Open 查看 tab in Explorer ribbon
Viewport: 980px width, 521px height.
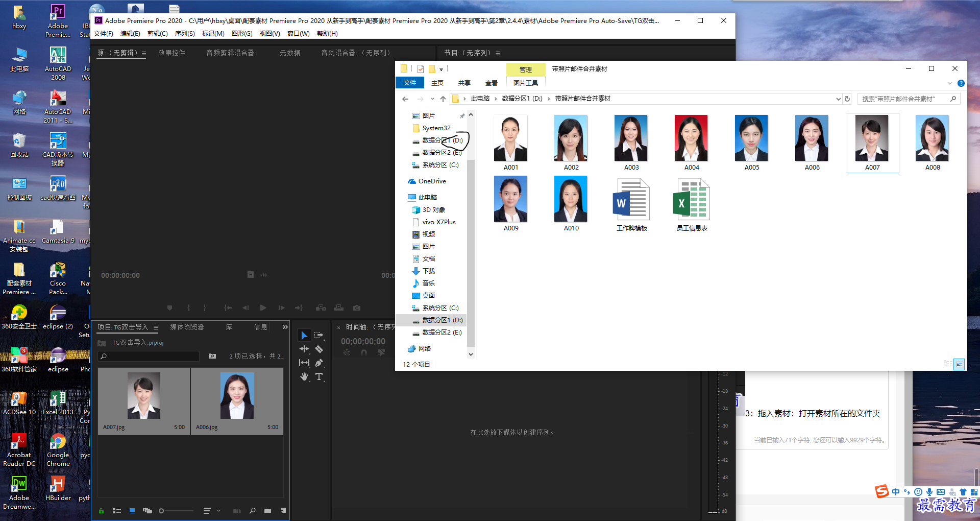coord(492,83)
